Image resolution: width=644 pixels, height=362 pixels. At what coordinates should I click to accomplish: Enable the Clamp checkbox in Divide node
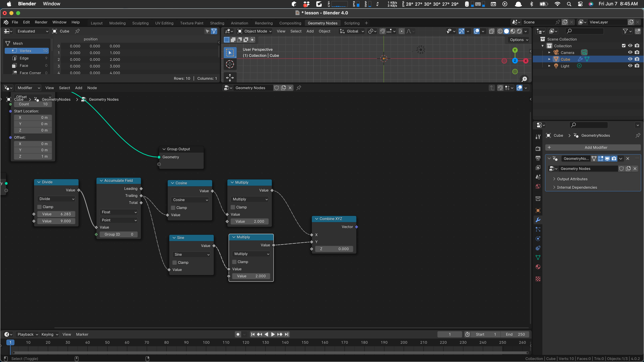tap(39, 207)
